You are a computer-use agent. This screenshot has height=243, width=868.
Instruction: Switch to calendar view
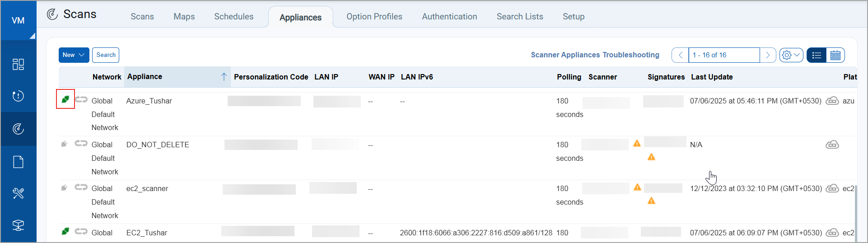[835, 55]
